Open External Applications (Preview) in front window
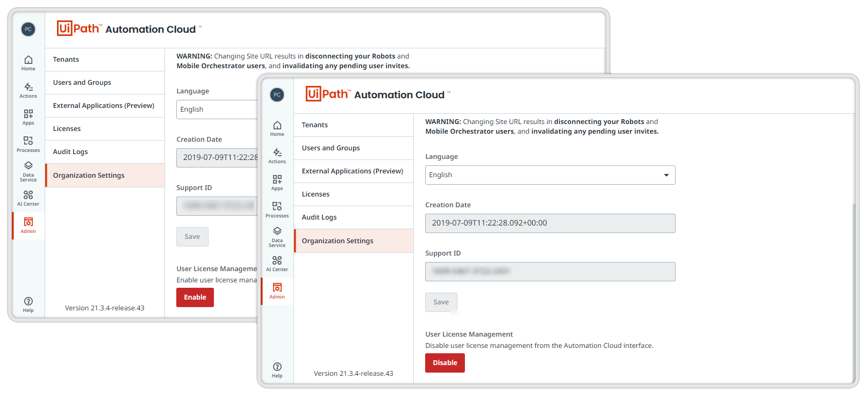Viewport: 868px width, 393px height. point(354,171)
